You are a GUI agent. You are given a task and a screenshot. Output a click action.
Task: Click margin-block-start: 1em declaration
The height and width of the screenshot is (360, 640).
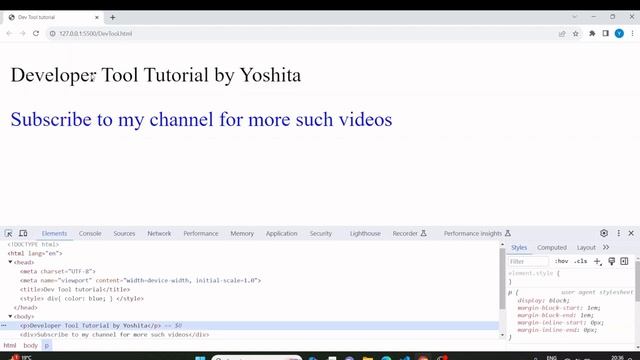pos(559,308)
